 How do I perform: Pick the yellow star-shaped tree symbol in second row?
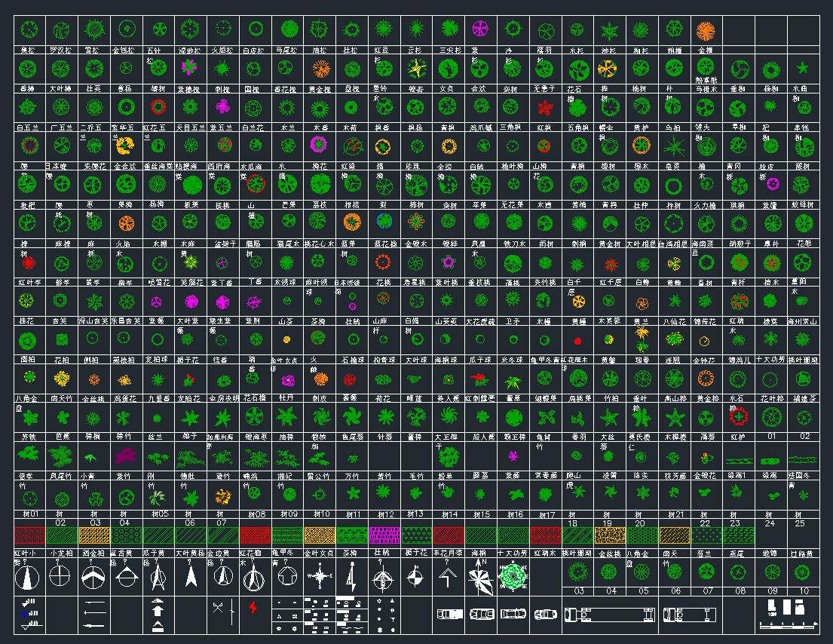click(x=416, y=69)
